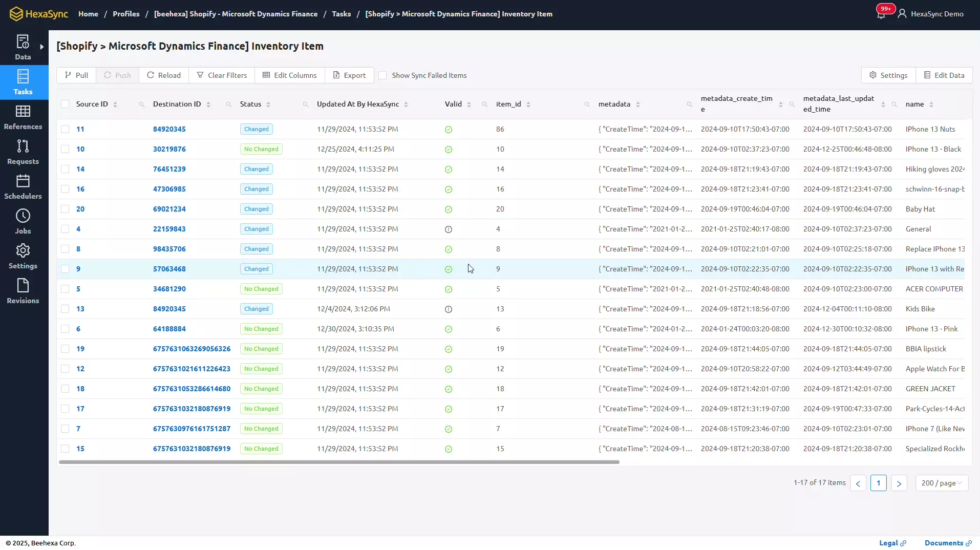Open the Shopify - Microsoft Dynamics Finance profile breadcrumb
Screen dimensions: 980x550
click(236, 14)
